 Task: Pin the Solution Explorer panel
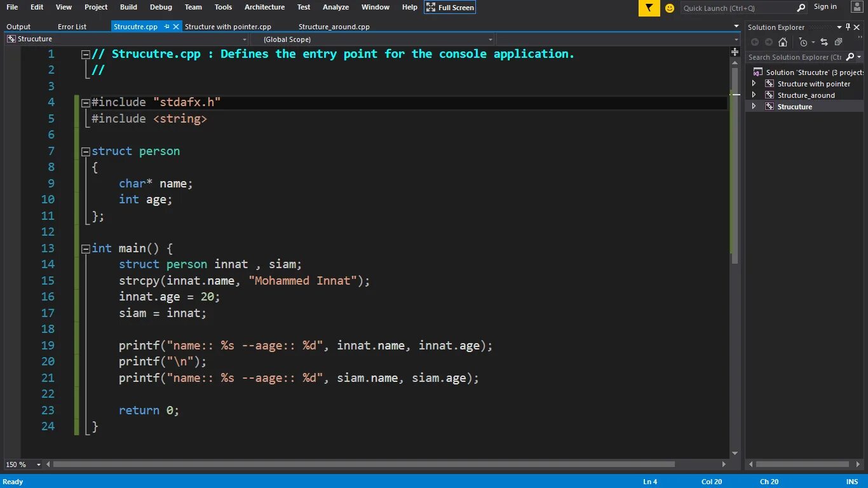pos(848,27)
